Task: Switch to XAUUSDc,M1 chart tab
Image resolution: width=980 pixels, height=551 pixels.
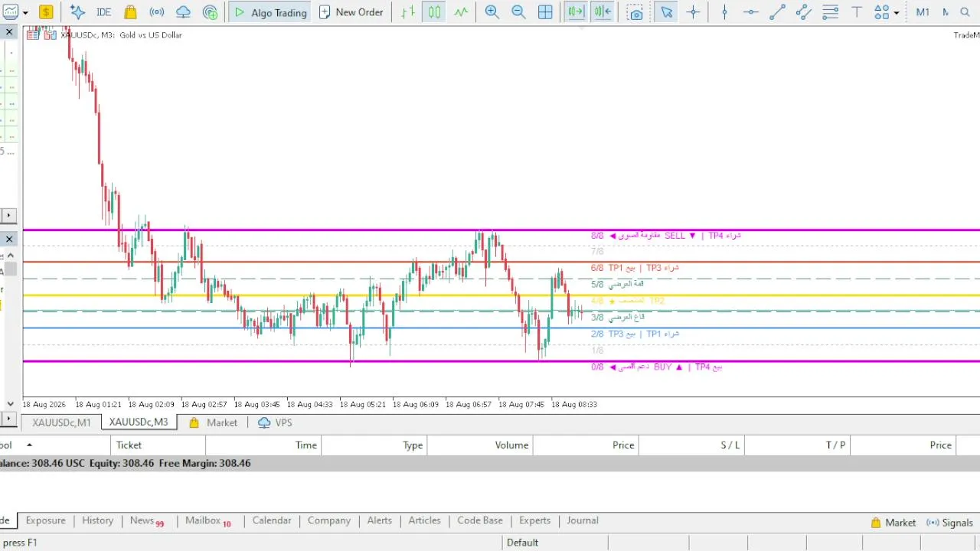Action: (61, 422)
